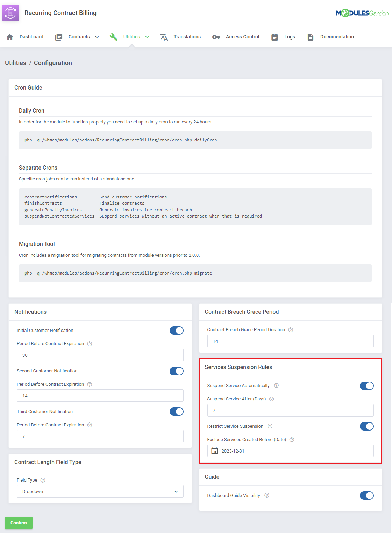Click Suspend Service After (Days) input field
Viewport: 392px width, 533px height.
291,410
